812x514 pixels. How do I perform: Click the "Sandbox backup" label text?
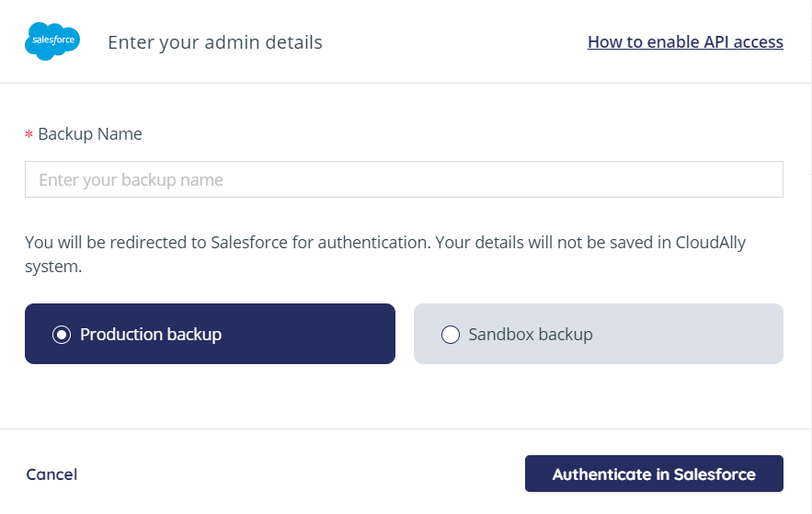click(x=531, y=335)
